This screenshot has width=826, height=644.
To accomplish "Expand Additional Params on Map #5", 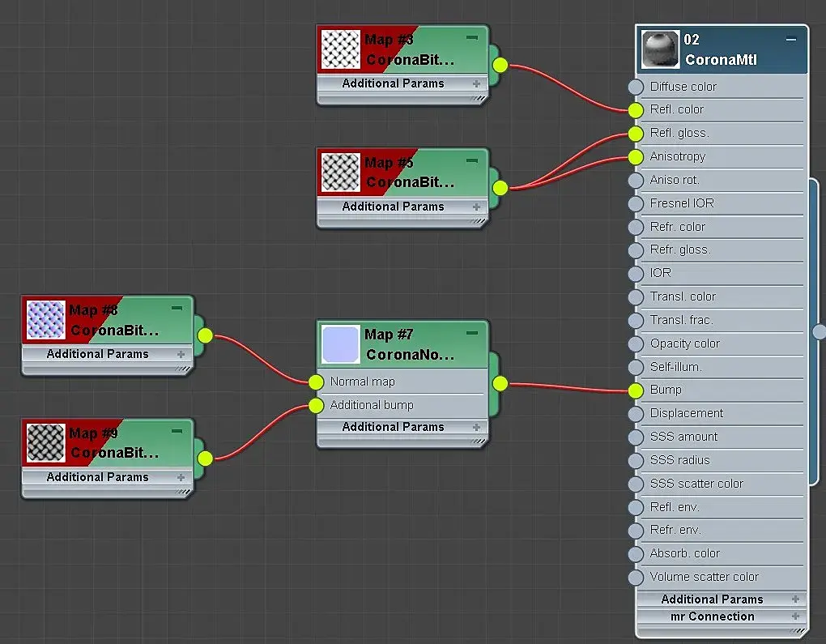I will (476, 207).
